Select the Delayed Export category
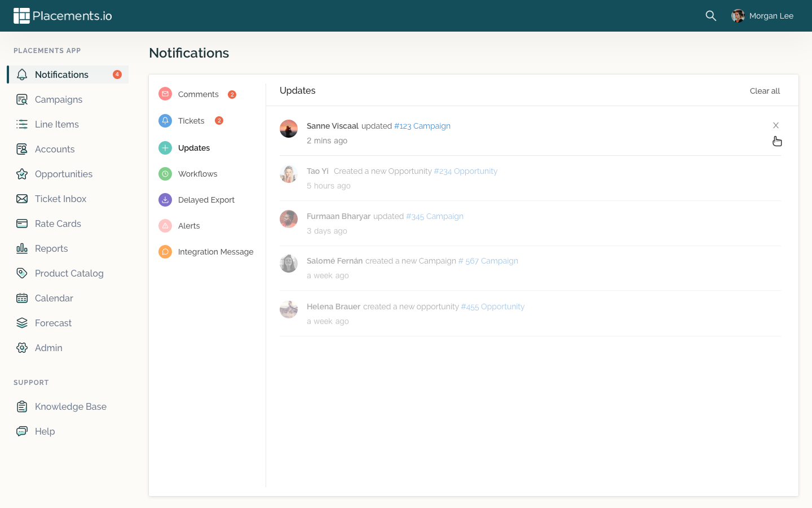812x508 pixels. click(206, 200)
